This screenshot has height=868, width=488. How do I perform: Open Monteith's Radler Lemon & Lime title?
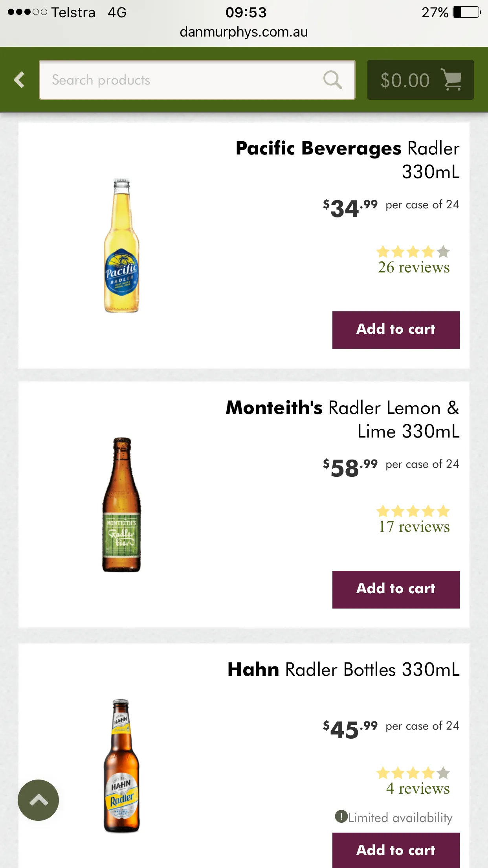343,419
